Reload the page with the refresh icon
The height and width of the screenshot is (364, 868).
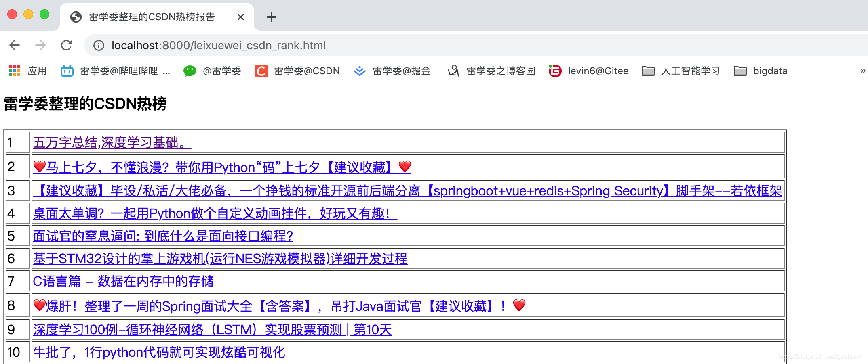coord(67,45)
